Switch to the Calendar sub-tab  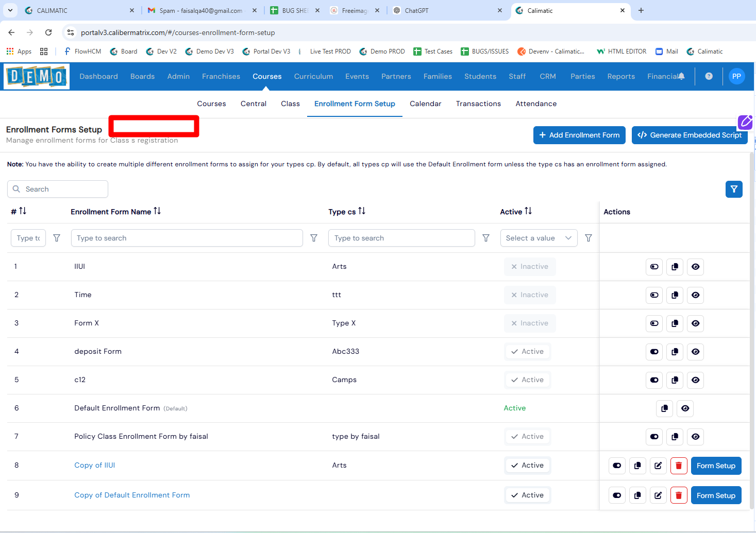(x=425, y=104)
